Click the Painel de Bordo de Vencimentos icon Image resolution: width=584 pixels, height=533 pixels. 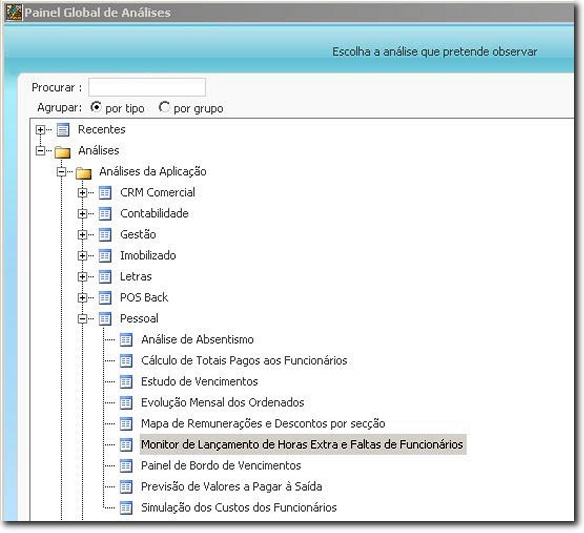[126, 466]
